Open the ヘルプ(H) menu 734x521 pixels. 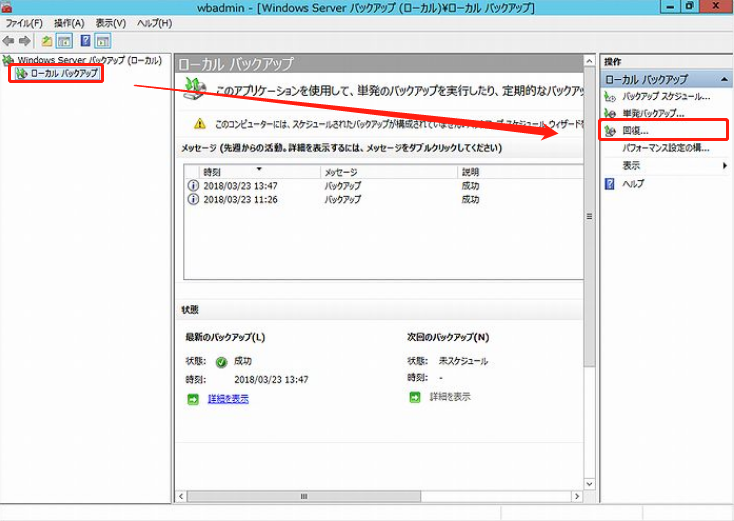pos(154,23)
